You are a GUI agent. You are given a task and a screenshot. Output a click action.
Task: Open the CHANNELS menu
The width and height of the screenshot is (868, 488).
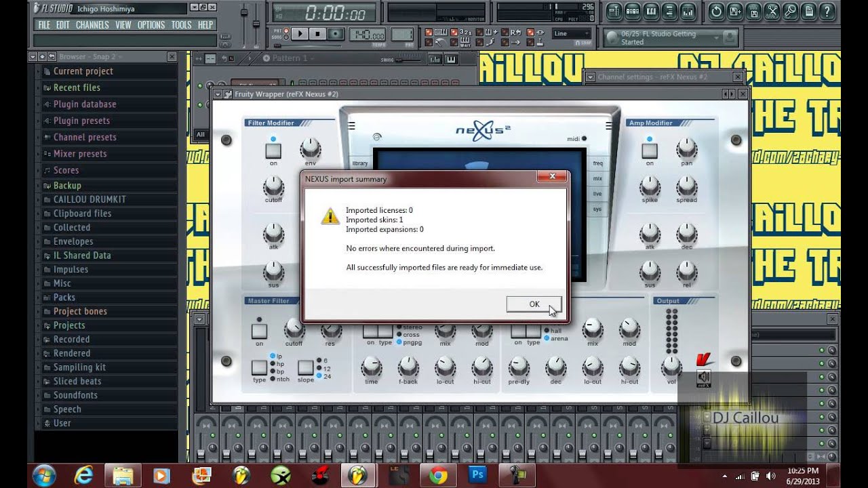click(x=92, y=25)
